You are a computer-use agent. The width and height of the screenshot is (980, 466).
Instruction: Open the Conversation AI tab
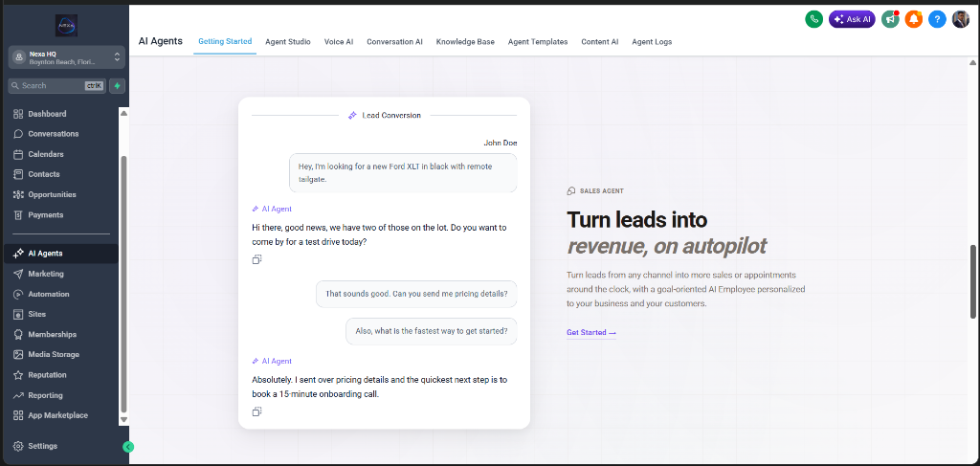pyautogui.click(x=394, y=42)
